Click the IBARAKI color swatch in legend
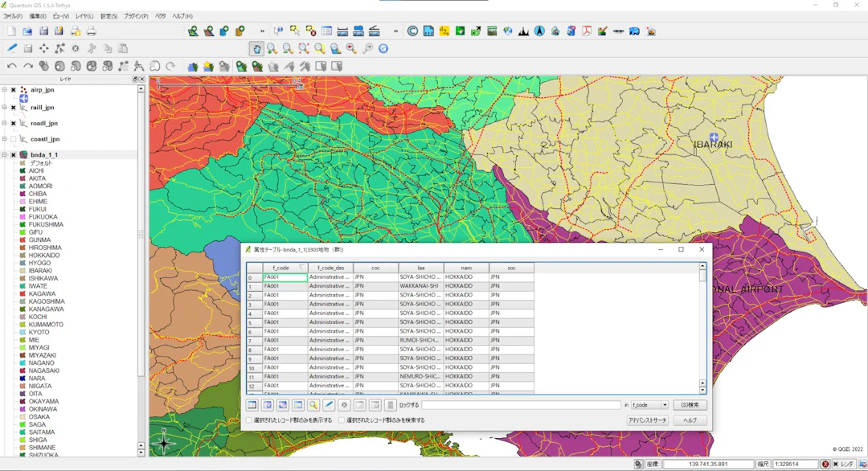The width and height of the screenshot is (868, 471). (x=23, y=271)
